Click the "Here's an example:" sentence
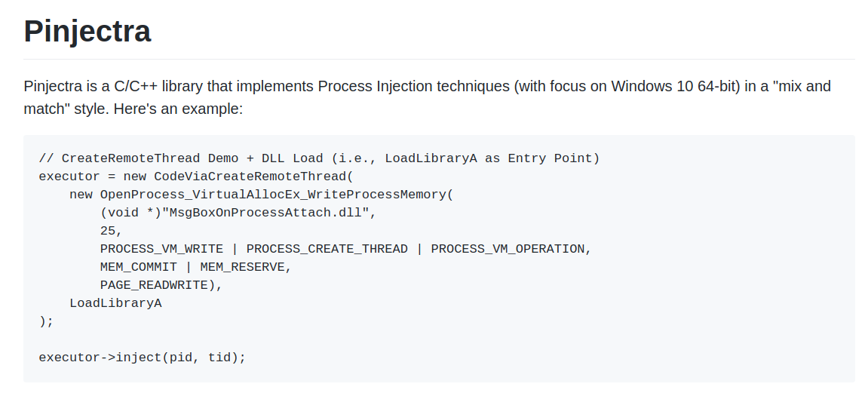The image size is (868, 396). coord(178,109)
